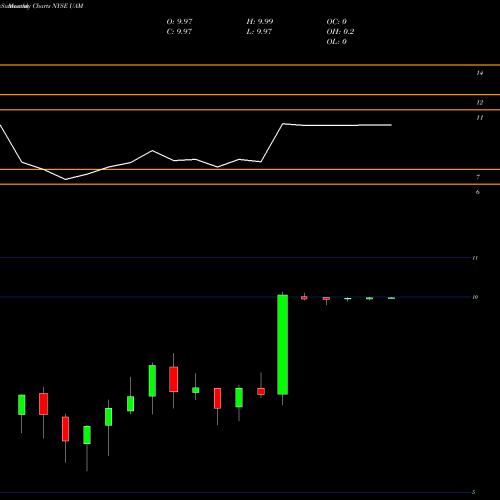
Task: Click the '6' label on indicator axis
Action: click(478, 192)
